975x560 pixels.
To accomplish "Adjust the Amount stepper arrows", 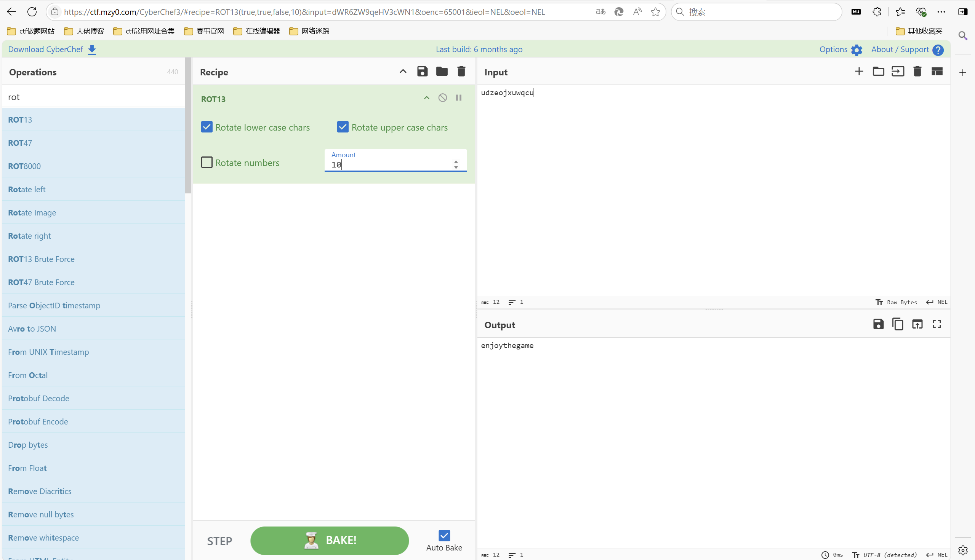I will click(x=456, y=164).
